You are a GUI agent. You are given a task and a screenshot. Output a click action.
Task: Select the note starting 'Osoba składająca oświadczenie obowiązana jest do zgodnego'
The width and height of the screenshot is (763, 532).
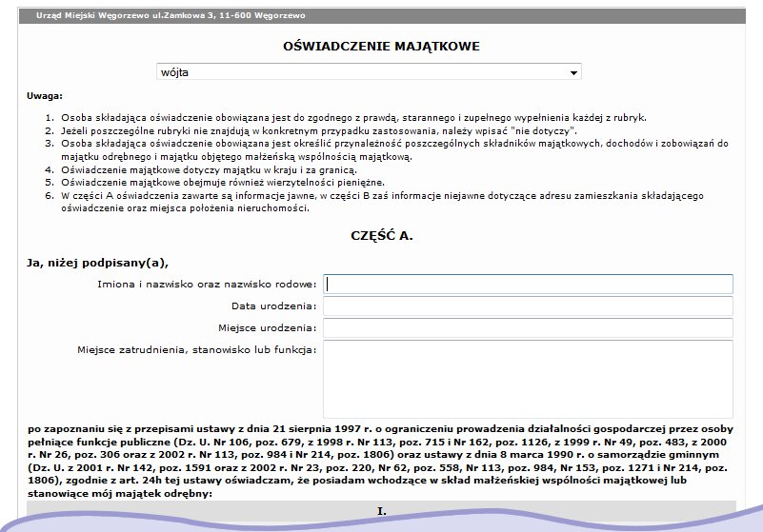point(353,118)
